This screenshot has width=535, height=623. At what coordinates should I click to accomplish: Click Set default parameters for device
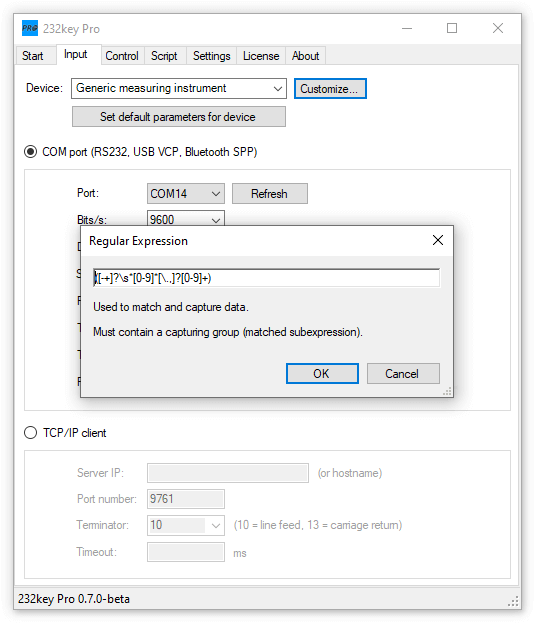point(179,117)
